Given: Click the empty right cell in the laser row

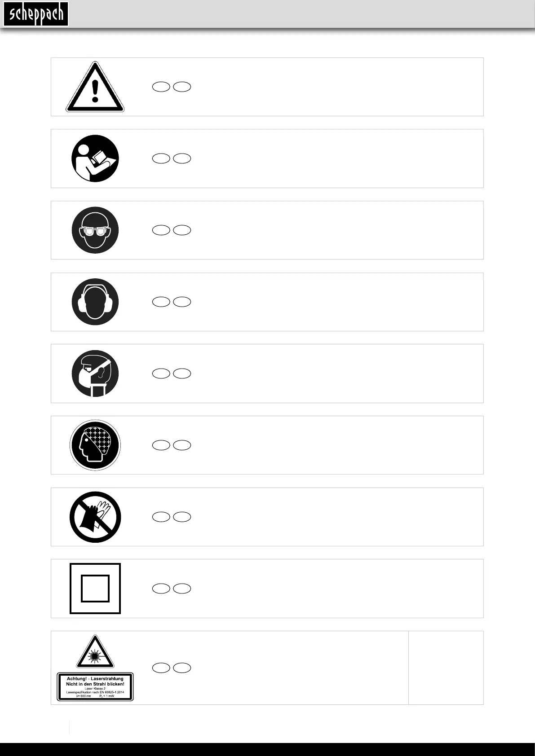Looking at the screenshot, I should 446,668.
